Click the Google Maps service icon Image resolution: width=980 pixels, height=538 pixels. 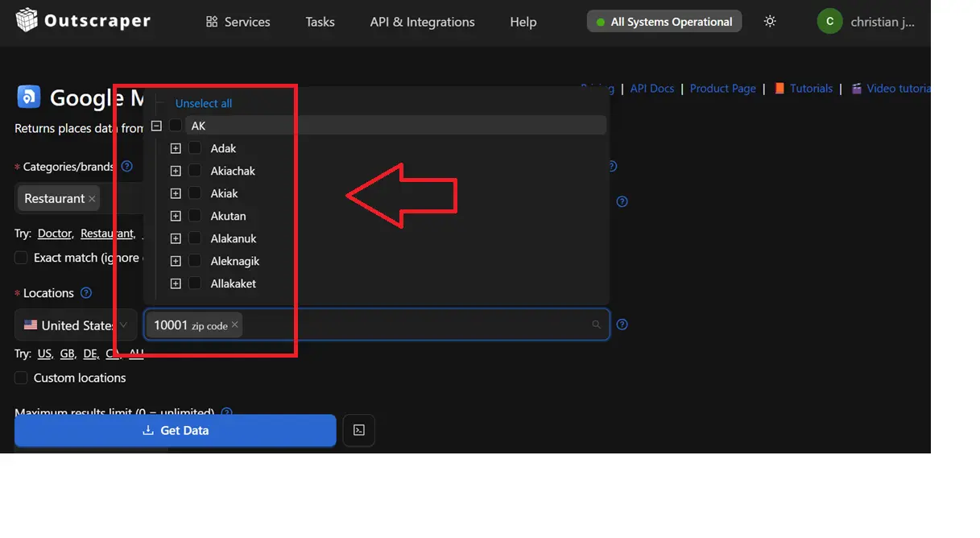click(29, 97)
